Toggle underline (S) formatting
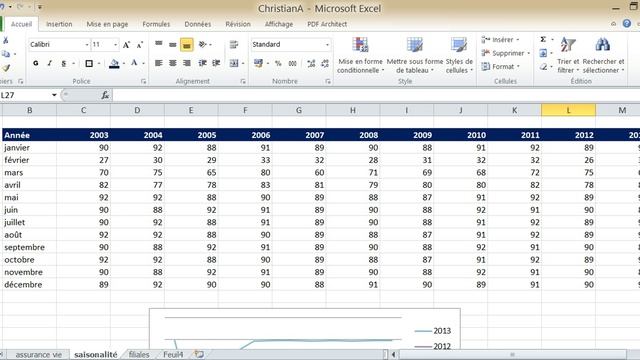The width and height of the screenshot is (640, 360). pyautogui.click(x=64, y=63)
